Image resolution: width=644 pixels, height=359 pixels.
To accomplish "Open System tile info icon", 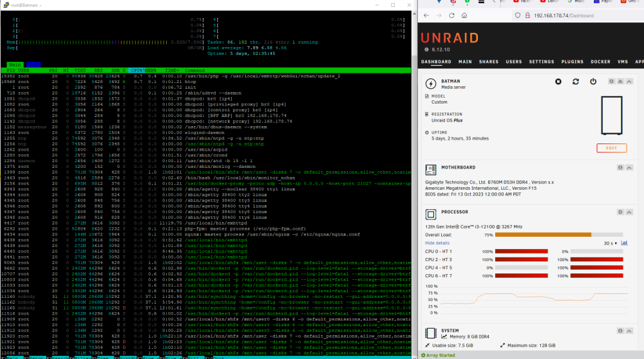I will pyautogui.click(x=620, y=331).
